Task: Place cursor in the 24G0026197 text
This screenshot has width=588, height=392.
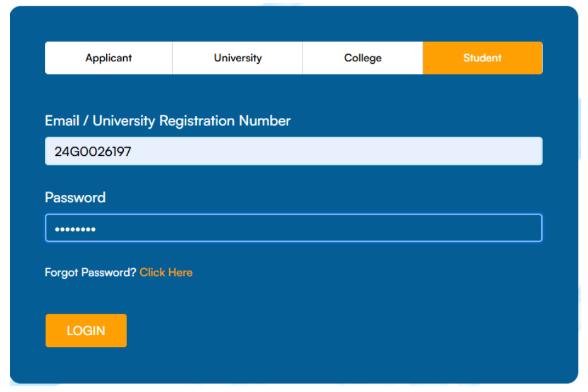Action: [93, 151]
